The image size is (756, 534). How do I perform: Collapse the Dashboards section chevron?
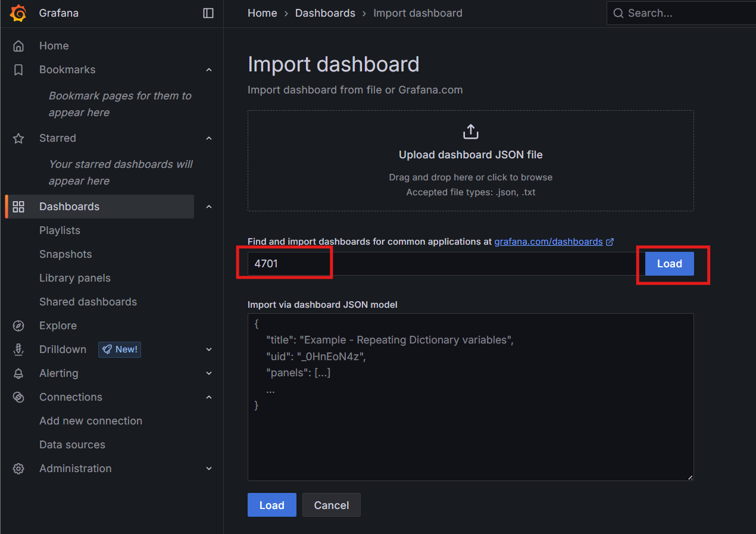tap(209, 207)
